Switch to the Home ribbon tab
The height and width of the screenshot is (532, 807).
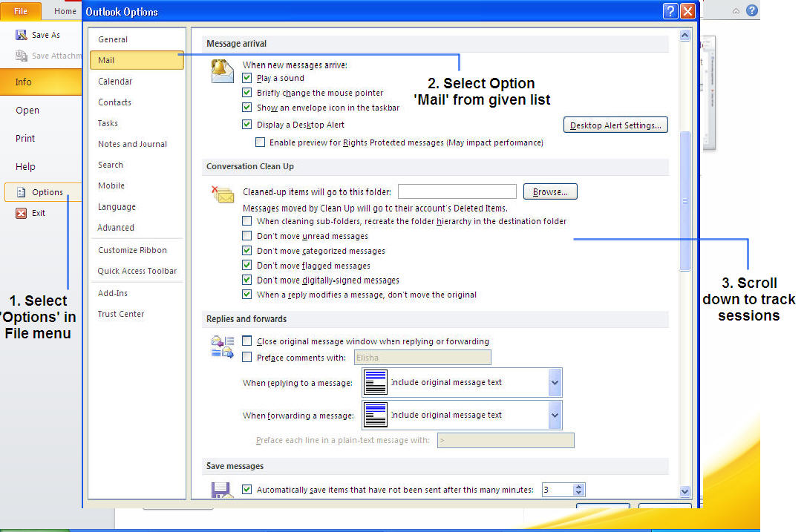tap(65, 11)
